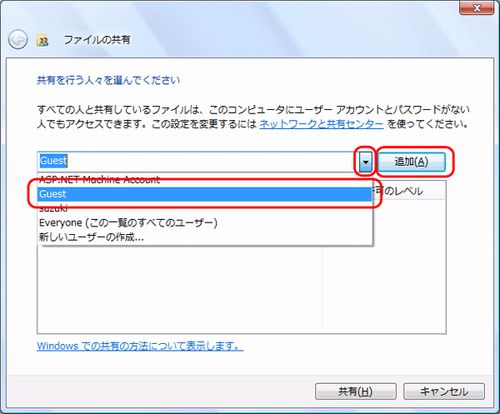500x414 pixels.
Task: Open Windows での共有の方法 help link
Action: [x=140, y=346]
